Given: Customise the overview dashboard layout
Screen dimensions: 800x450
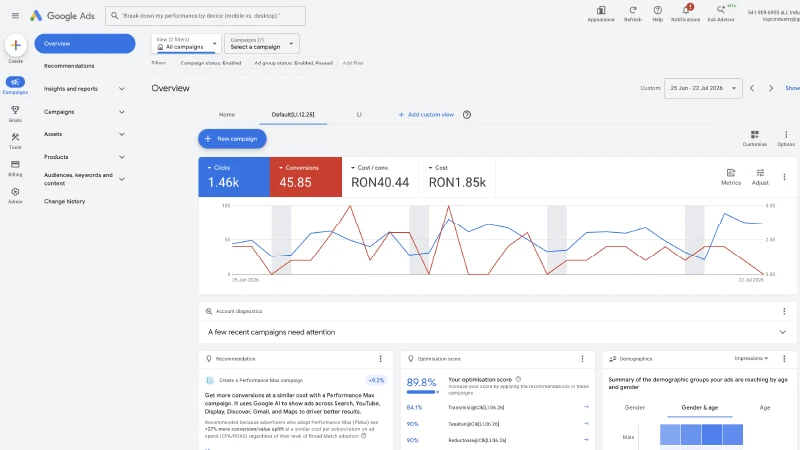Looking at the screenshot, I should pyautogui.click(x=755, y=138).
